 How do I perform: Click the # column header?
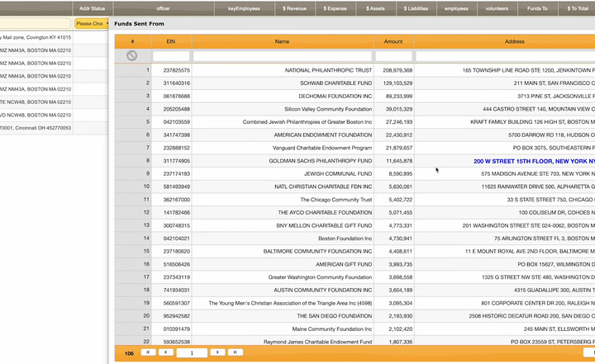[x=133, y=41]
